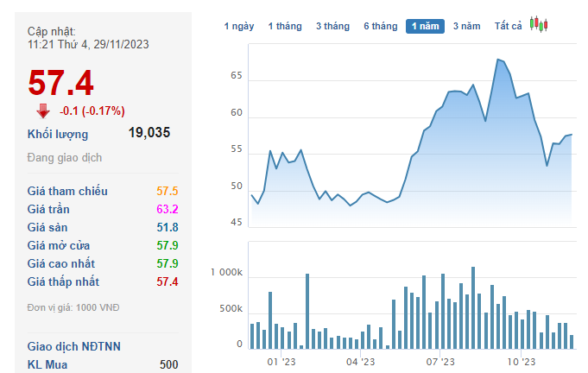
Task: Click the Giá thấp nhất label
Action: [63, 281]
